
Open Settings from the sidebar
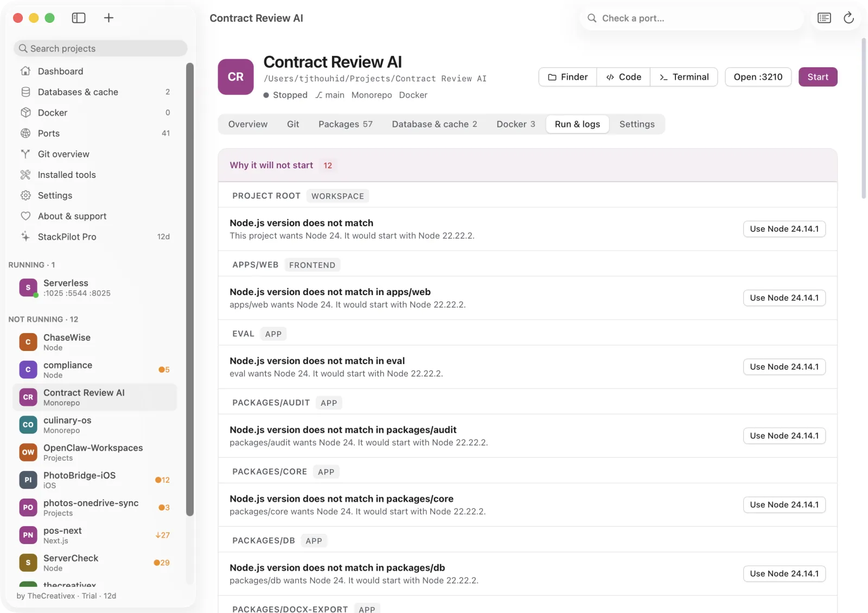pos(95,195)
